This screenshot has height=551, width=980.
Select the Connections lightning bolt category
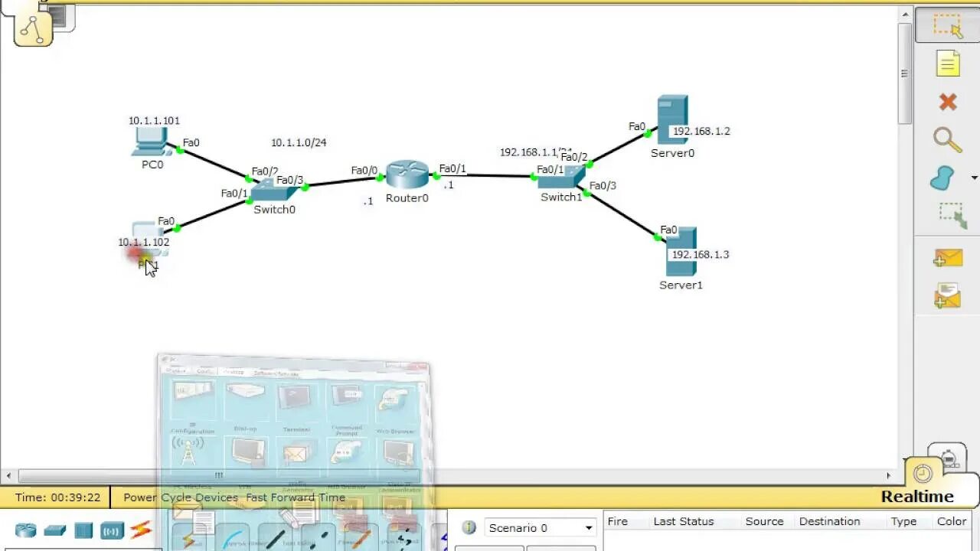(141, 529)
